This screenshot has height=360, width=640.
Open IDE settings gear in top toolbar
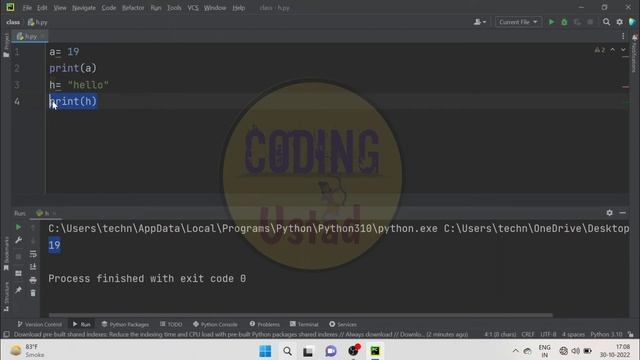point(620,22)
